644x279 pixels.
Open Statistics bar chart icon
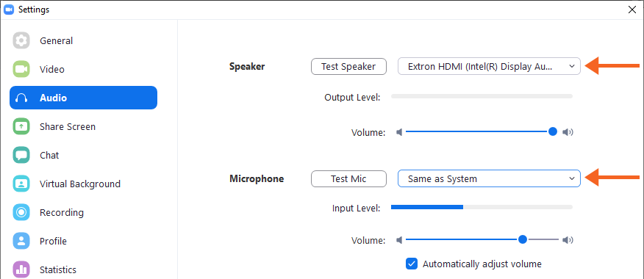[21, 269]
